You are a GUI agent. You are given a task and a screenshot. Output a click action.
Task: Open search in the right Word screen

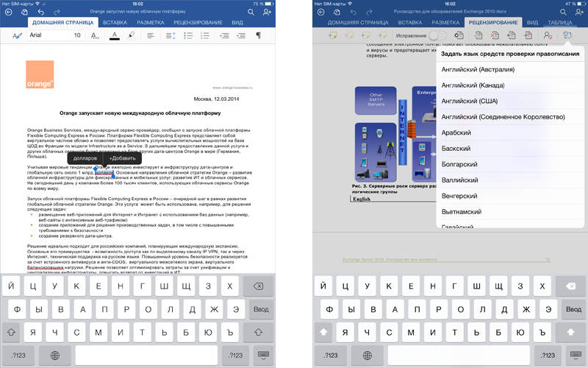[563, 13]
